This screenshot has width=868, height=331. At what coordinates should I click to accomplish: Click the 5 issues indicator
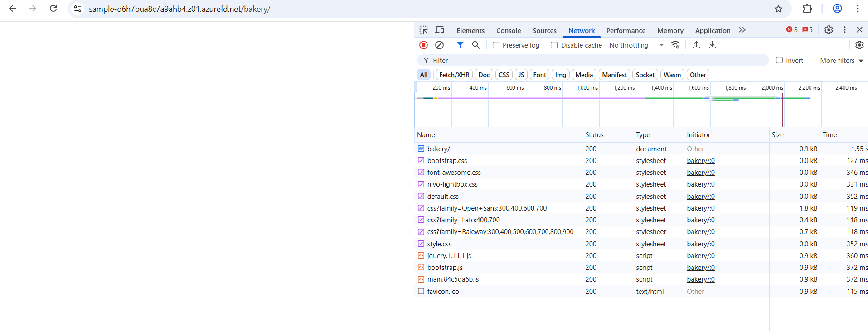pos(807,30)
